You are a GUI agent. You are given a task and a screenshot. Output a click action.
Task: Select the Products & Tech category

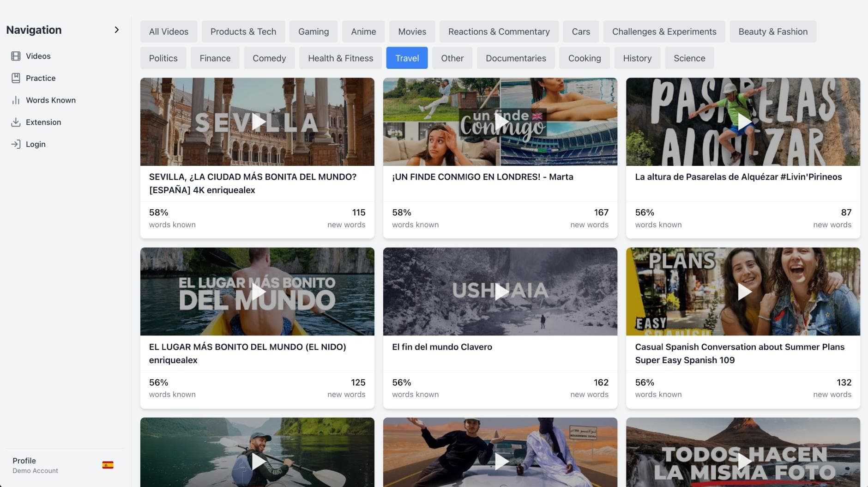243,31
